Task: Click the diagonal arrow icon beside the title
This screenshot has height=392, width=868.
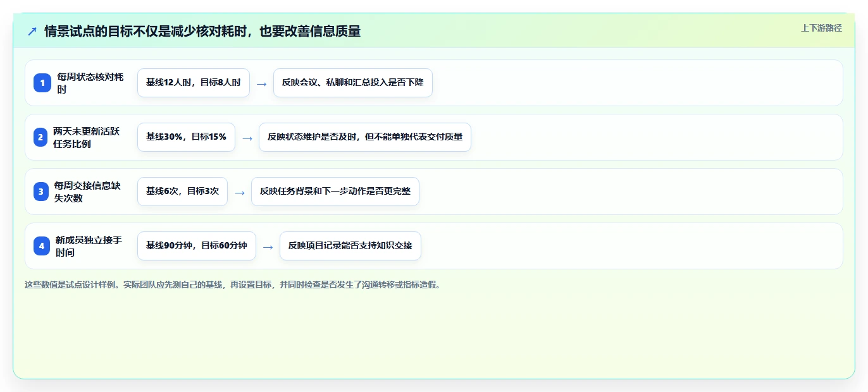Action: click(x=32, y=32)
